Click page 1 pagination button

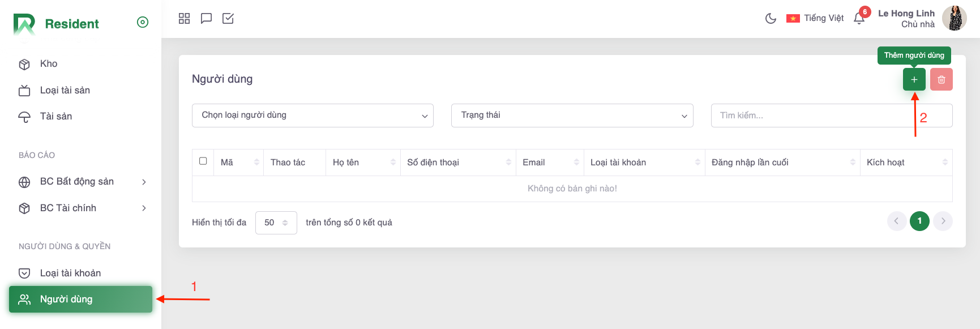[x=919, y=221]
